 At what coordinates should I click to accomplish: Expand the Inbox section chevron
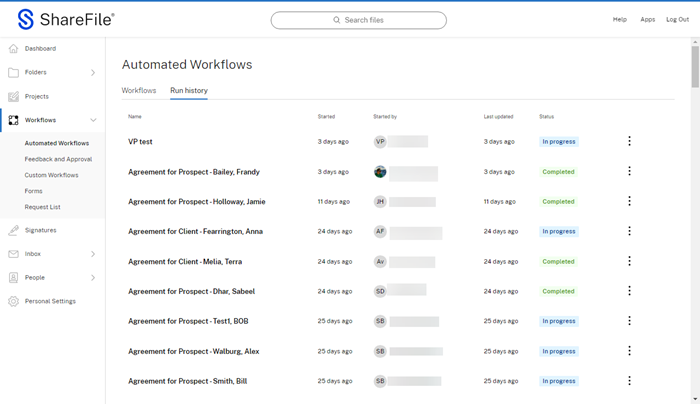point(93,254)
